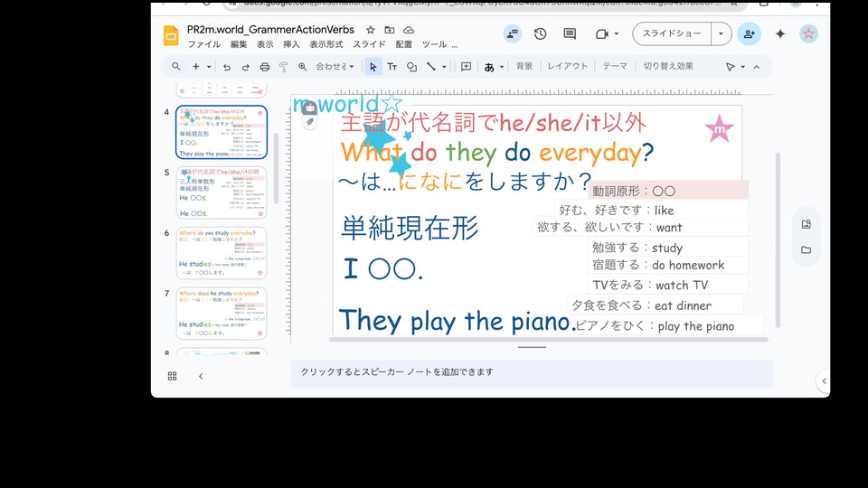
Task: Click the print icon in the toolbar
Action: (x=264, y=67)
